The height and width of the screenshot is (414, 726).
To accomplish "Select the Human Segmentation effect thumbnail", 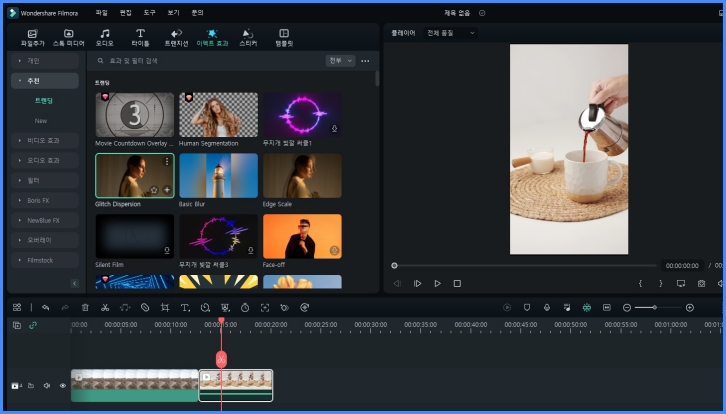I will pyautogui.click(x=219, y=114).
